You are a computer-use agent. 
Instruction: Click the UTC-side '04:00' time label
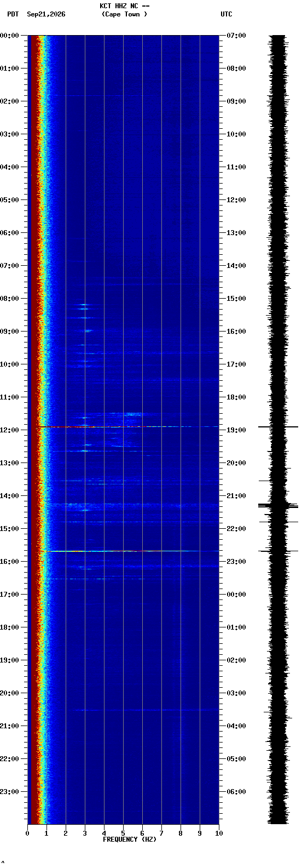tap(236, 726)
